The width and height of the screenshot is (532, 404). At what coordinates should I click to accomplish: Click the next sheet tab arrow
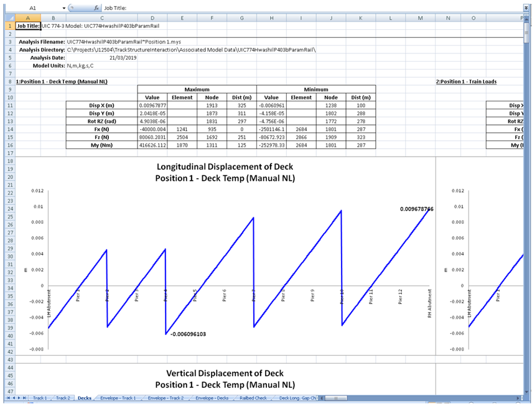click(19, 397)
